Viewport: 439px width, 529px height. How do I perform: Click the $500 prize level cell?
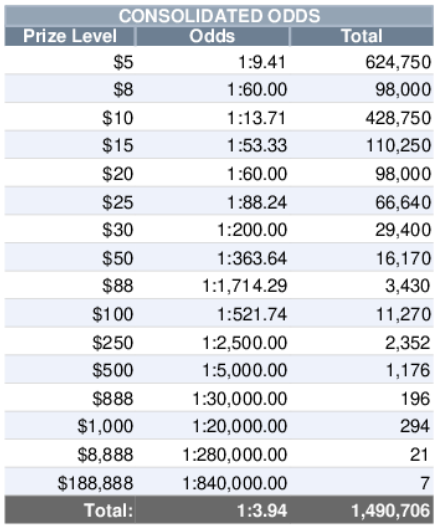click(x=70, y=370)
